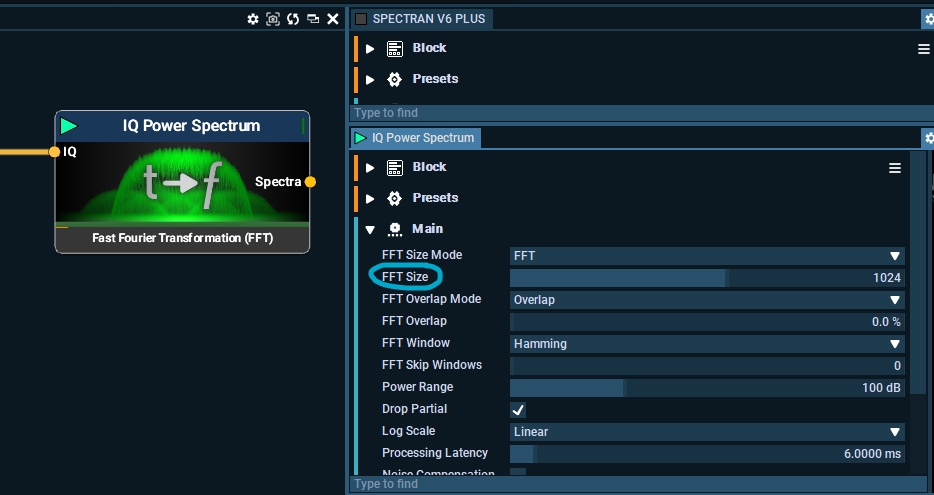The image size is (934, 495).
Task: Open graph panel settings gear icon
Action: click(x=253, y=19)
